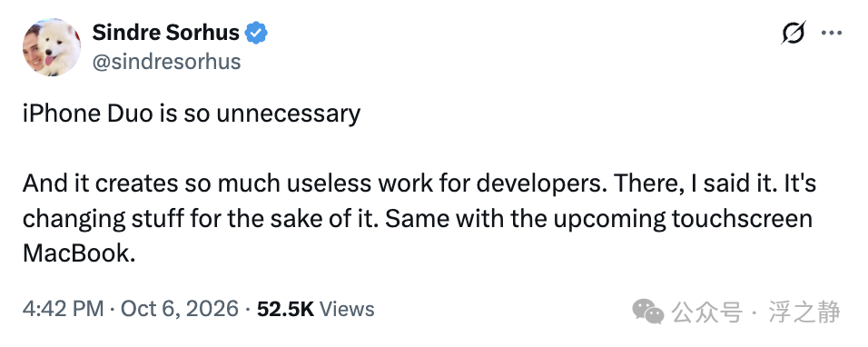Open Sindre Sorhus profile picture
Viewport: 868px width, 347px height.
click(52, 47)
